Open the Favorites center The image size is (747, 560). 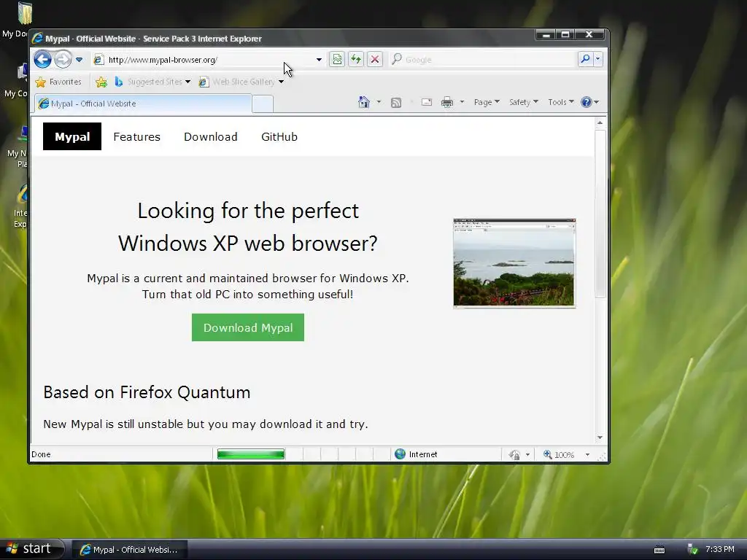(58, 82)
